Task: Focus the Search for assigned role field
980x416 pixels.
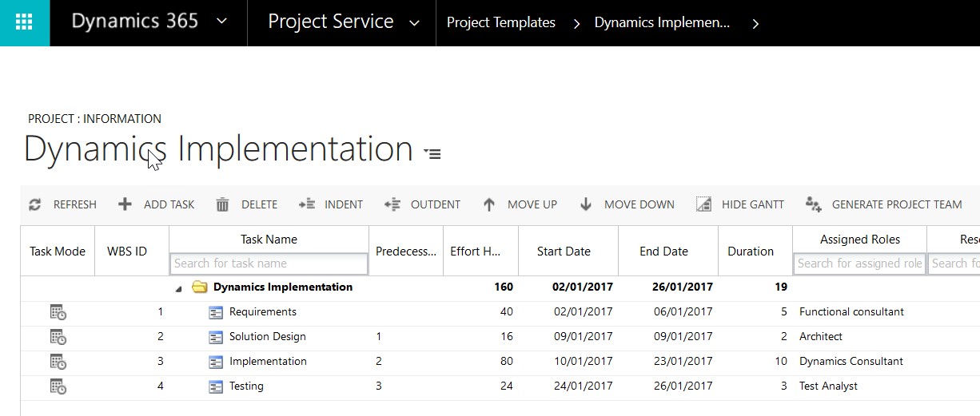Action: point(859,263)
